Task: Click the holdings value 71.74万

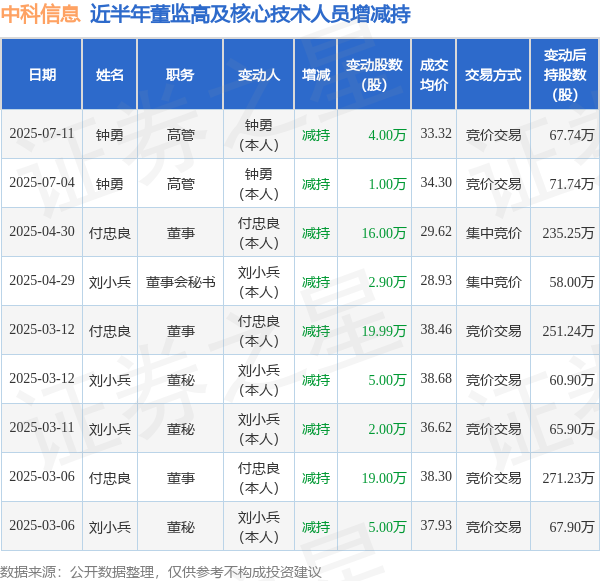Action: pyautogui.click(x=572, y=184)
